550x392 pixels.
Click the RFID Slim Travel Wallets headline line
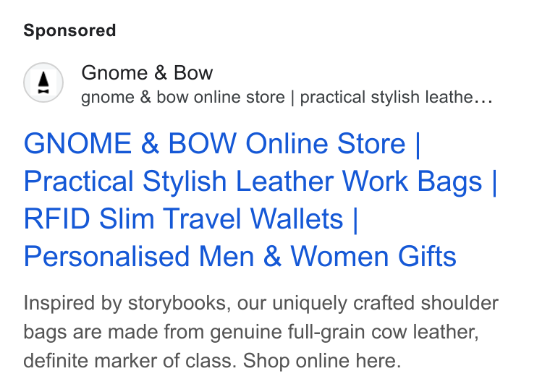click(x=190, y=219)
